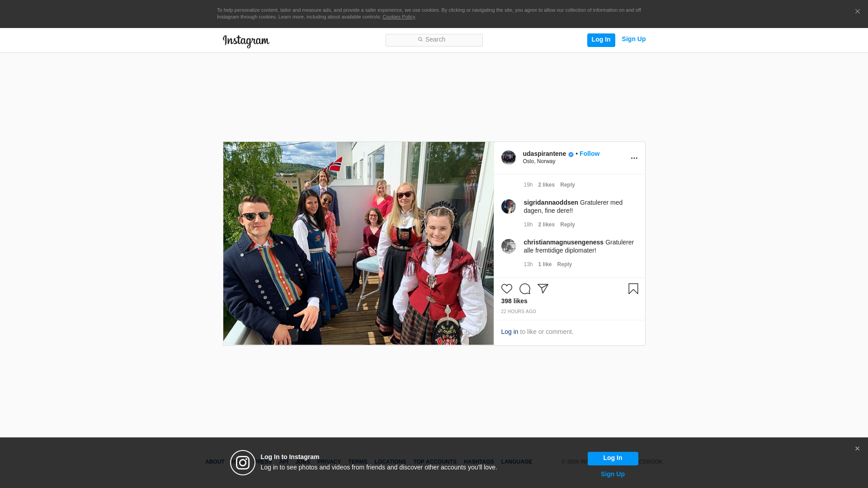Viewport: 868px width, 488px height.
Task: Open the udaspirantene username link
Action: pyautogui.click(x=544, y=154)
